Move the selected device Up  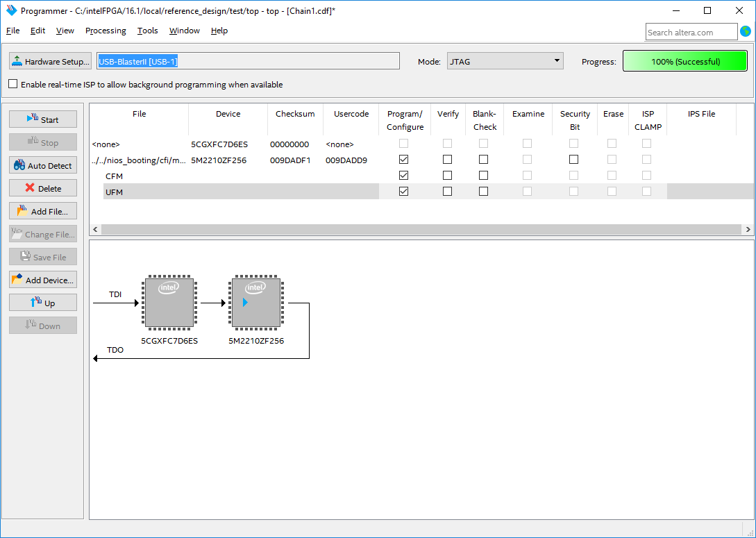tap(43, 303)
